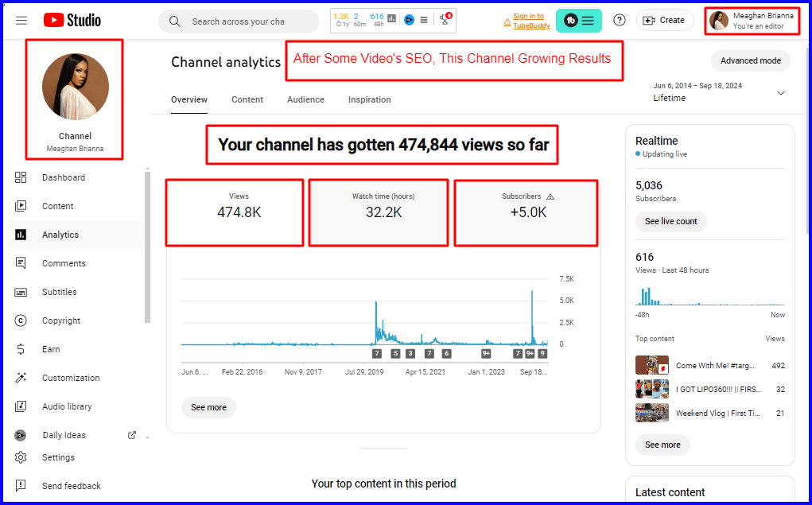Expand the Lifetime date range dropdown

click(x=780, y=93)
